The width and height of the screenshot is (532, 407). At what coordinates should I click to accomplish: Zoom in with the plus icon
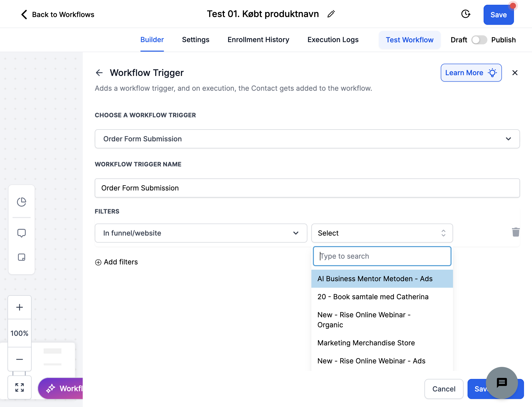(20, 307)
